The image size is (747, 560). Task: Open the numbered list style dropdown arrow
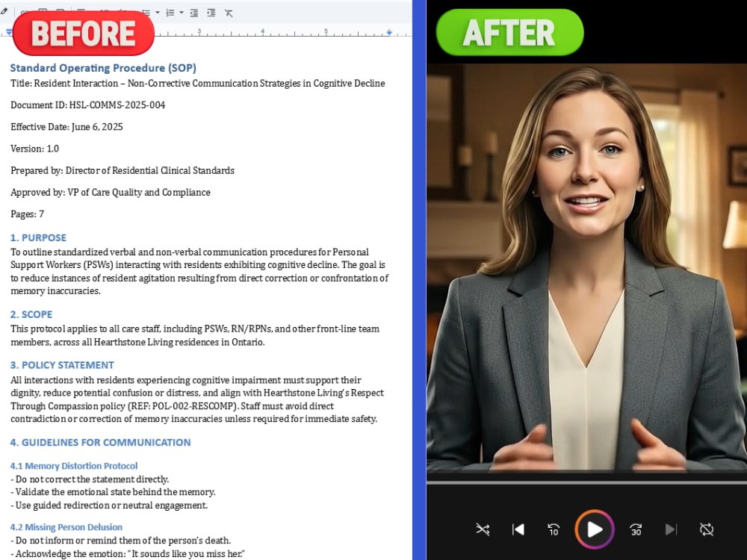pos(182,13)
